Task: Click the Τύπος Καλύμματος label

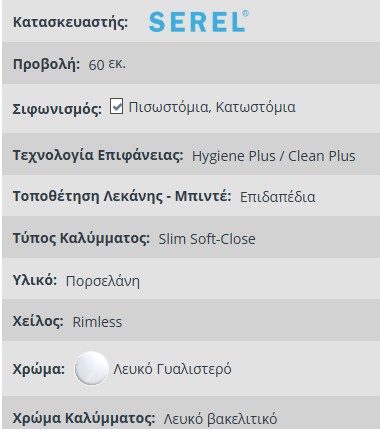Action: 81,239
